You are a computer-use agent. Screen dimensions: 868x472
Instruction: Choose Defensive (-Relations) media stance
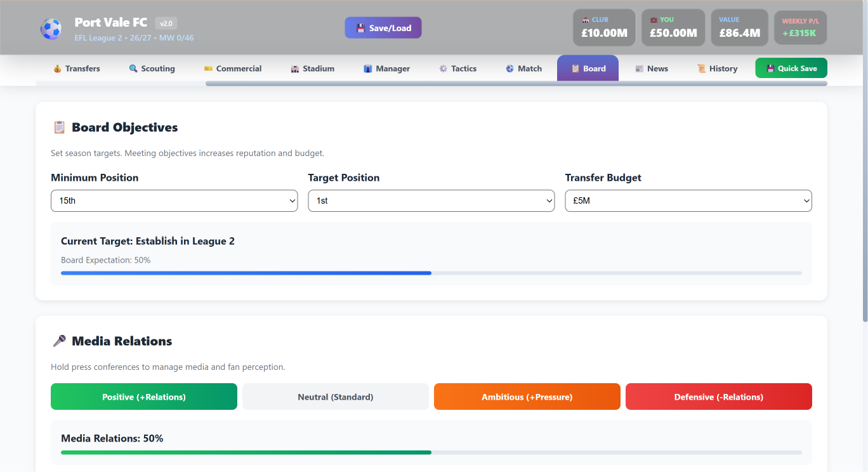719,397
